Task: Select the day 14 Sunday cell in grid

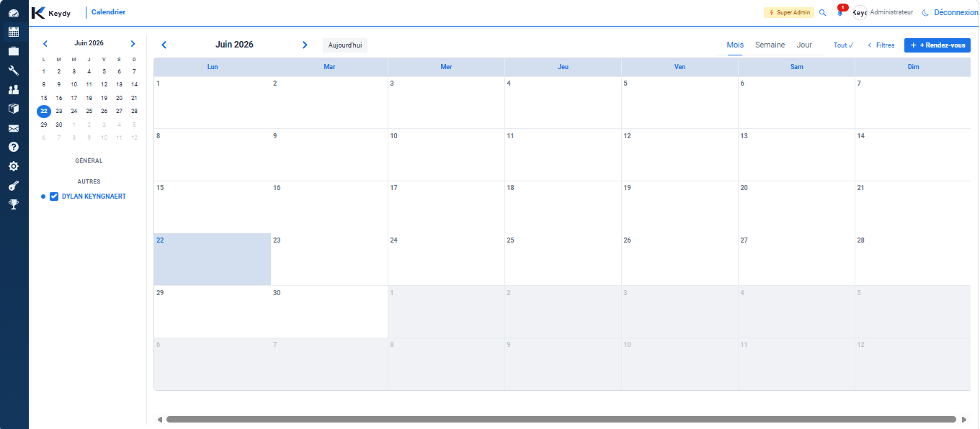Action: pos(913,155)
